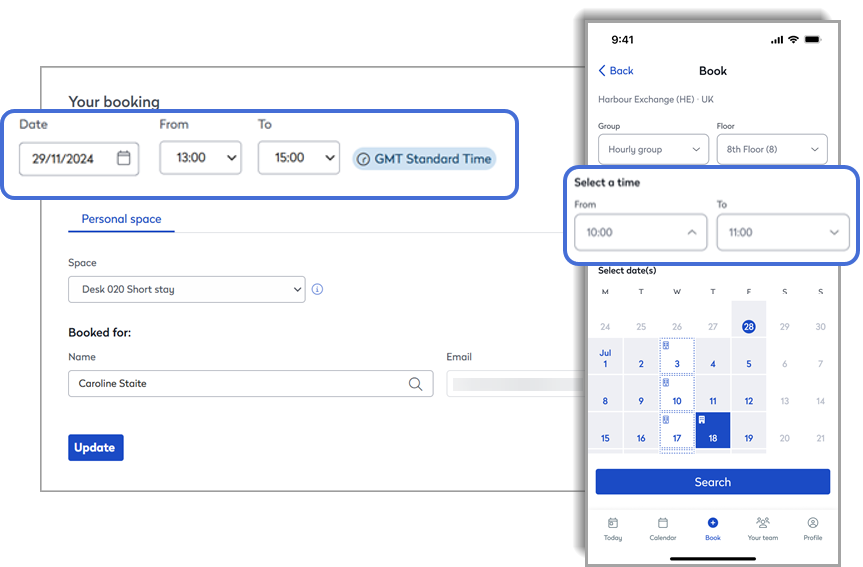Tap the desk icon on July 18
Screen dimensions: 863x567
[702, 419]
